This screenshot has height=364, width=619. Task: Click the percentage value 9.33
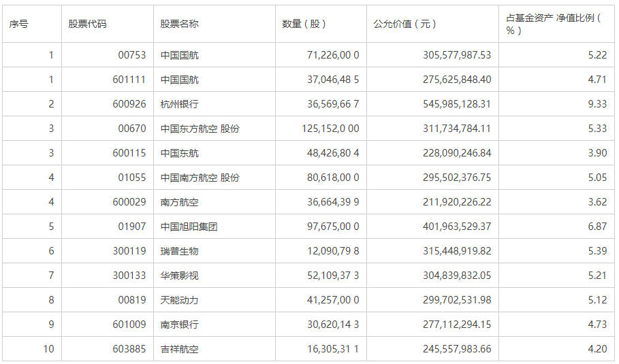pyautogui.click(x=597, y=104)
